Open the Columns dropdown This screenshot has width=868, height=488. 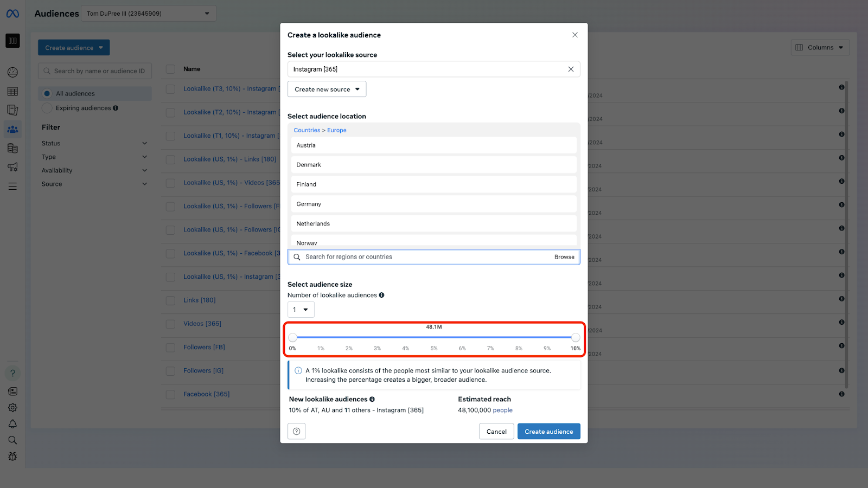coord(820,47)
